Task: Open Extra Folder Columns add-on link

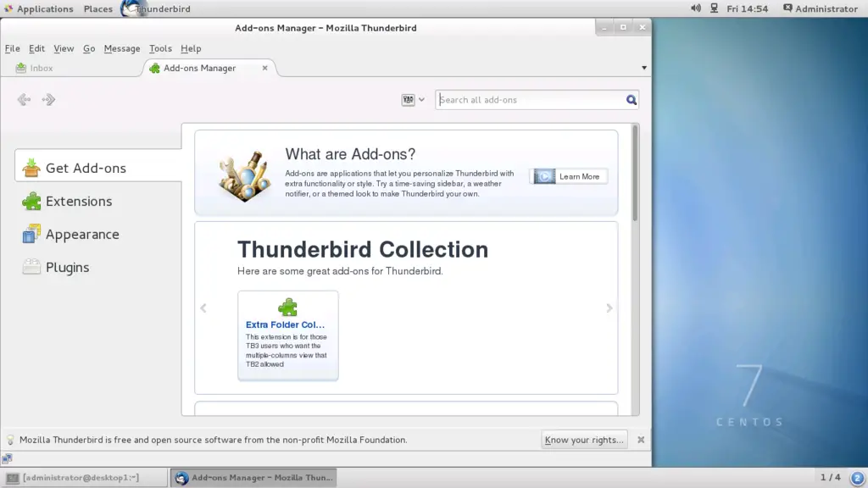Action: coord(285,324)
